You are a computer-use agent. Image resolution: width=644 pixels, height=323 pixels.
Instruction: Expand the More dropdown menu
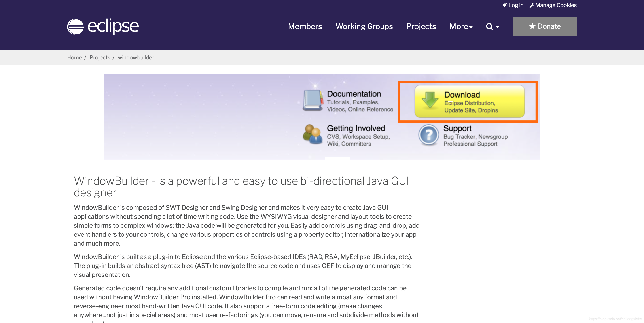(461, 26)
